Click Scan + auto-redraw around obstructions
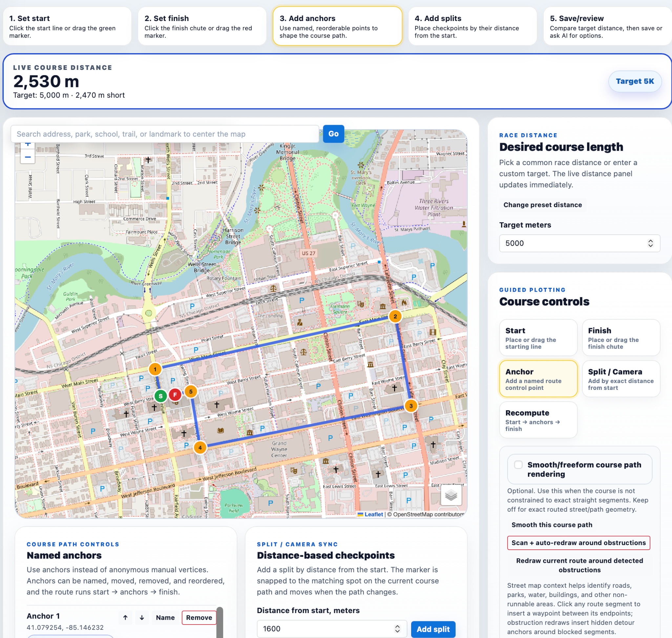The height and width of the screenshot is (638, 672). click(x=578, y=543)
